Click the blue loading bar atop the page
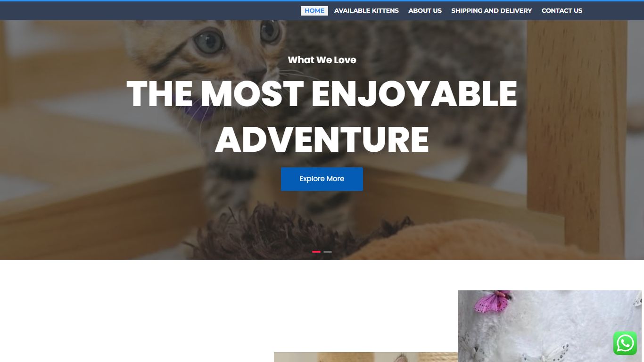Image resolution: width=644 pixels, height=362 pixels. pos(322,0)
